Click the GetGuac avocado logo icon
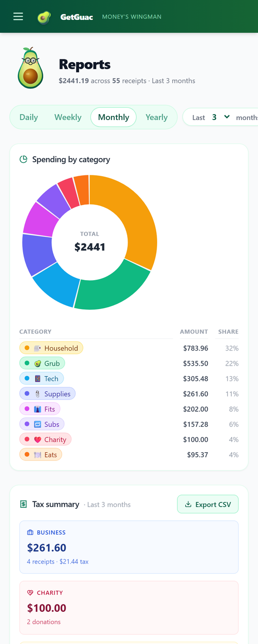 [x=44, y=17]
